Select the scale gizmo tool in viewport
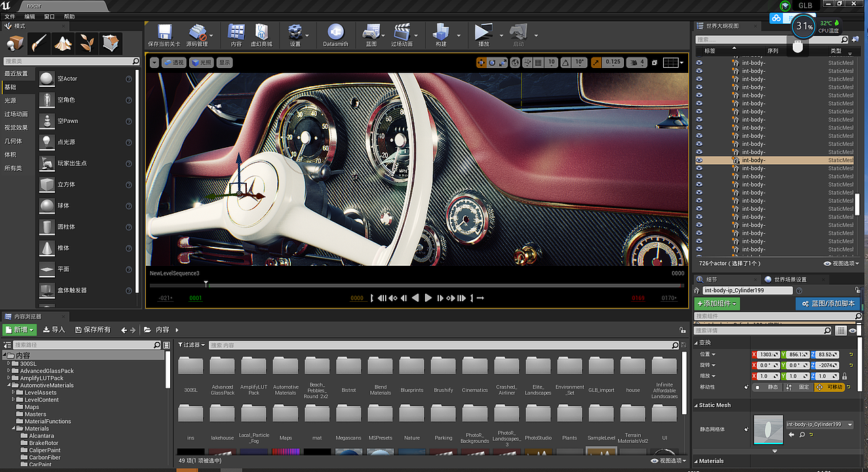Screen dimensions: 868x472 click(502, 62)
